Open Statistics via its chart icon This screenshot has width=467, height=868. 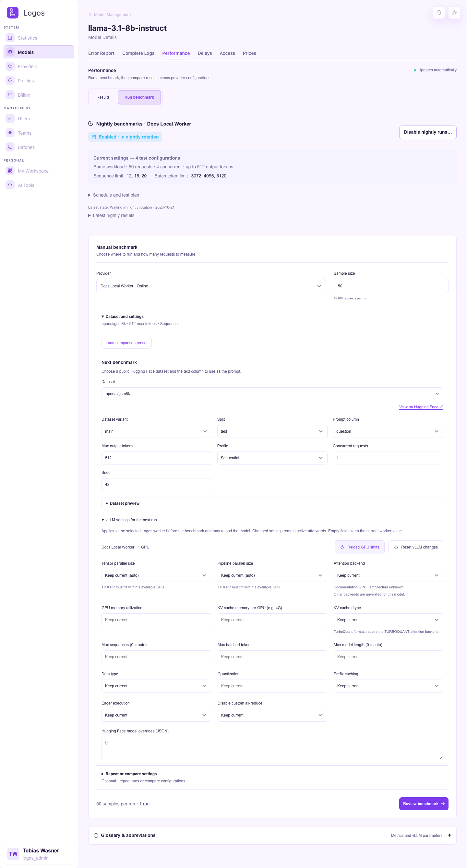coord(10,38)
